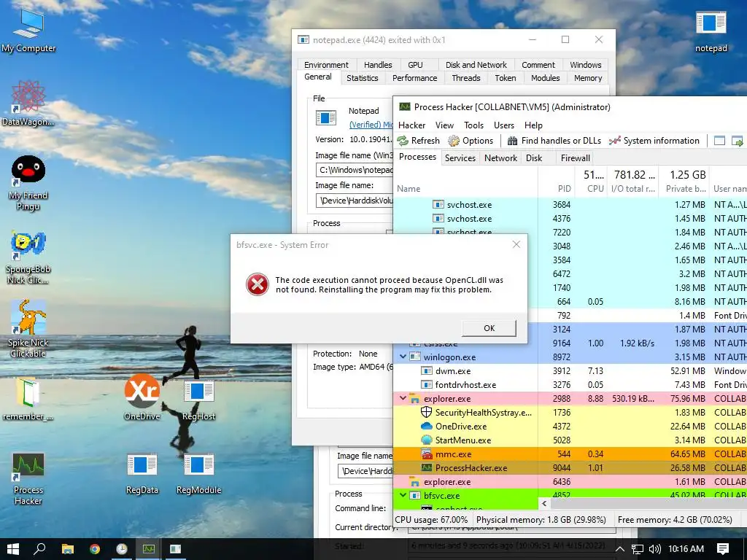Open File Explorer from taskbar
This screenshot has width=747, height=560.
click(x=68, y=549)
